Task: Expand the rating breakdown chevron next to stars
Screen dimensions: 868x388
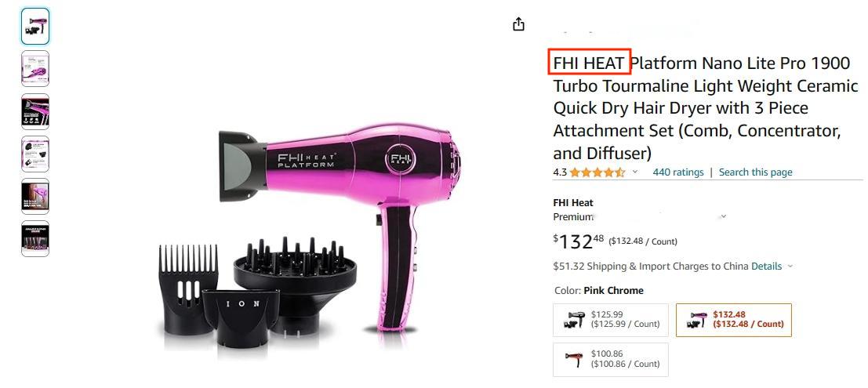Action: (635, 172)
